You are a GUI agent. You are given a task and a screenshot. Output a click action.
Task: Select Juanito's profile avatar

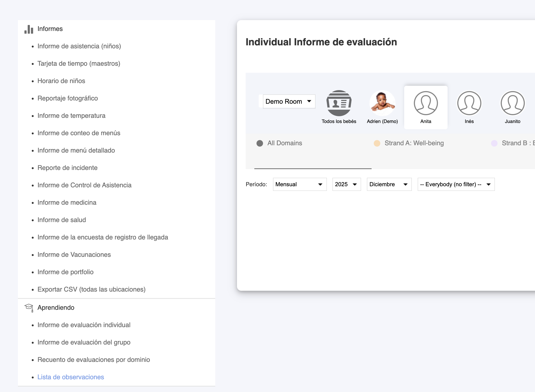tap(512, 103)
